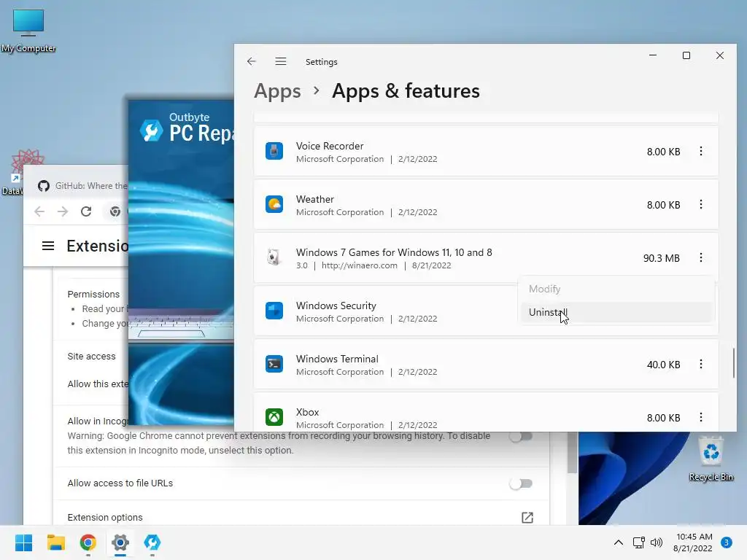The height and width of the screenshot is (560, 747).
Task: Choose Uninstall from the context menu
Action: pos(616,312)
